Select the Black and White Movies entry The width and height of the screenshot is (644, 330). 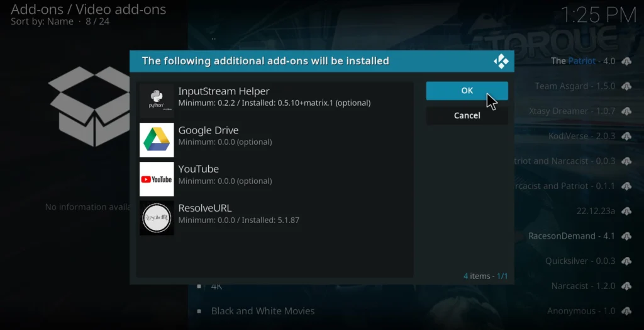tap(262, 311)
